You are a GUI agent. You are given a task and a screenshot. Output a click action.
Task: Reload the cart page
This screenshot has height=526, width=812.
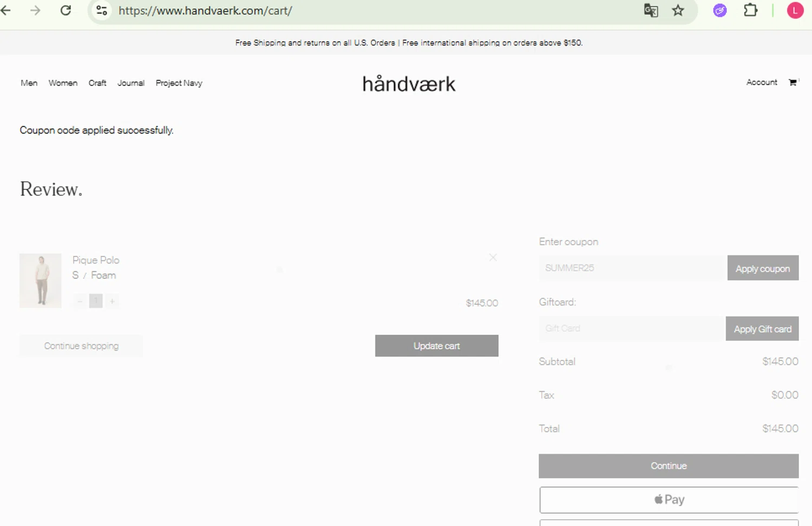[x=66, y=10]
